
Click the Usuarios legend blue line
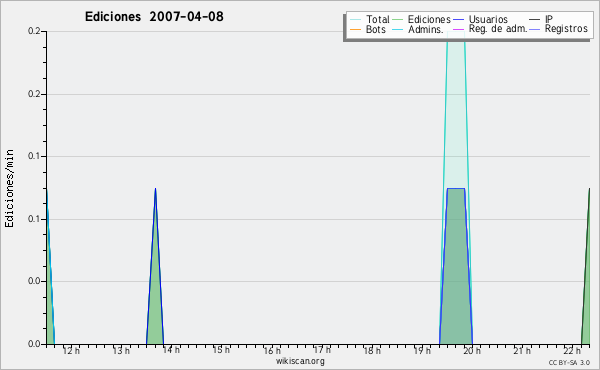[x=458, y=20]
